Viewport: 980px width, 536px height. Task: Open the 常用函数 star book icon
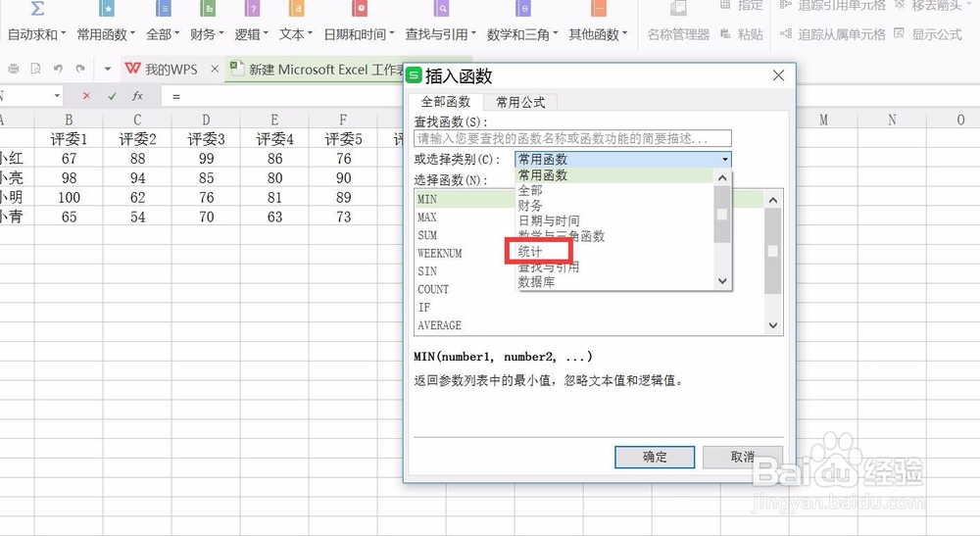pos(107,8)
